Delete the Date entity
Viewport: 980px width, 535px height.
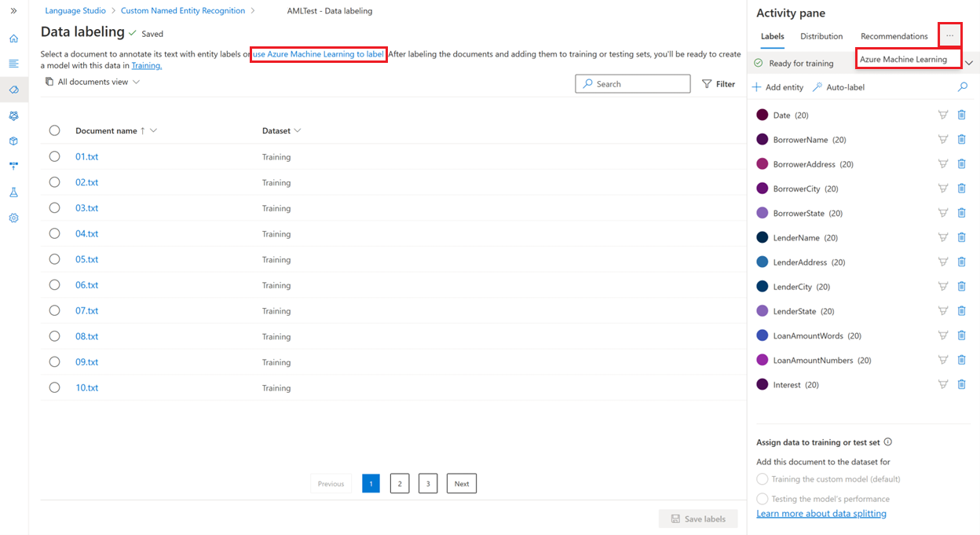tap(962, 115)
